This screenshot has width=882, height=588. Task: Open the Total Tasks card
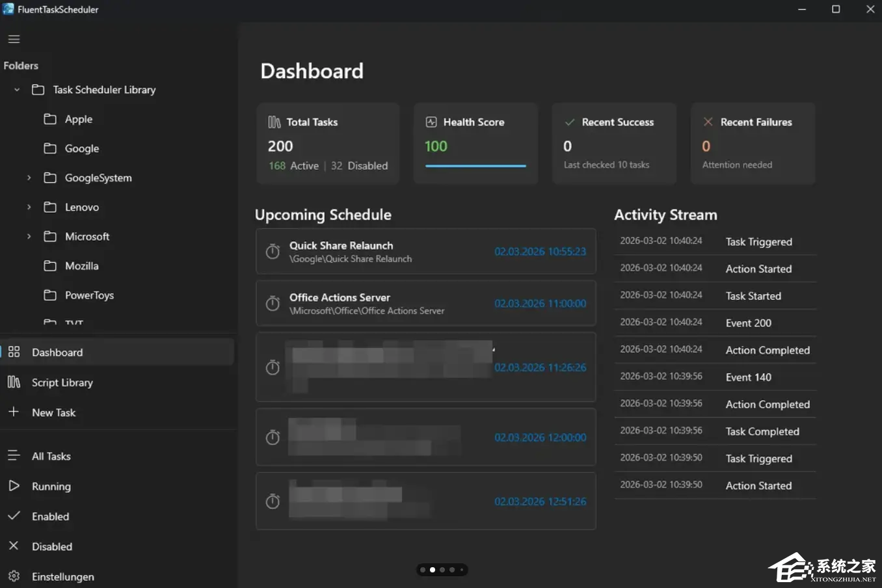click(x=328, y=144)
